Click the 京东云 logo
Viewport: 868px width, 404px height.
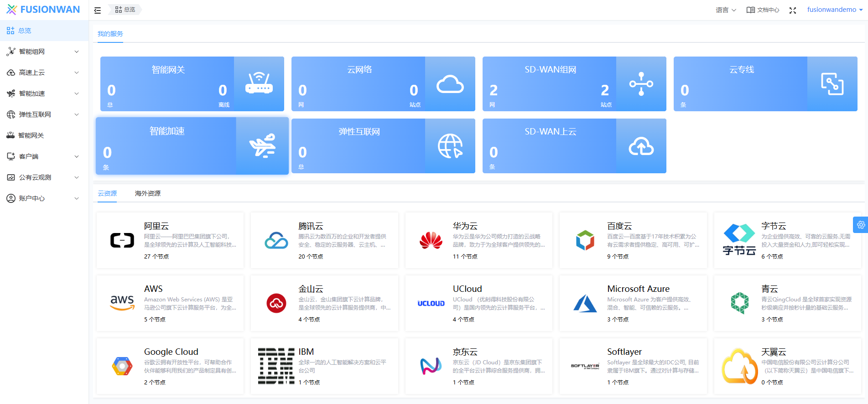[431, 366]
